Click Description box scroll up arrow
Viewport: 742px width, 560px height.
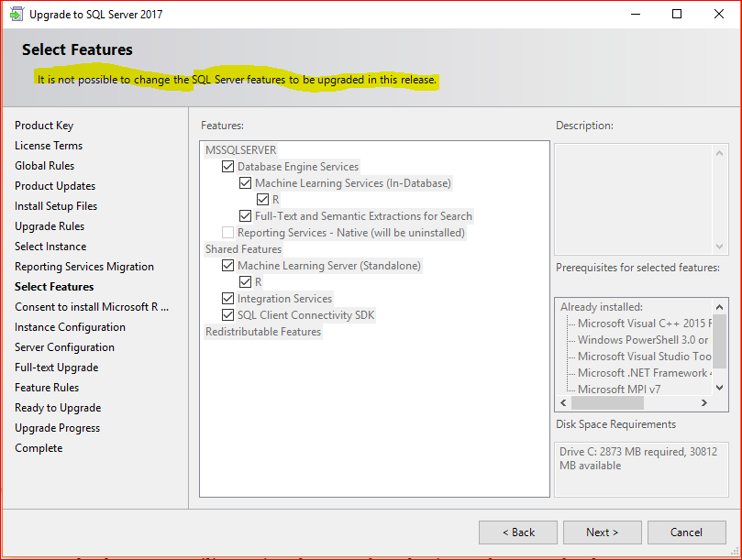coord(719,153)
